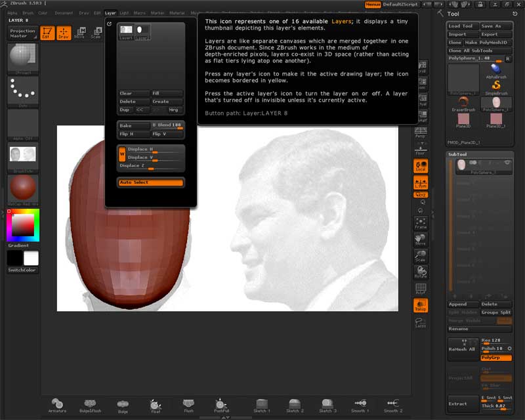Toggle the Menus button in title bar
This screenshot has width=525, height=420.
[x=373, y=5]
